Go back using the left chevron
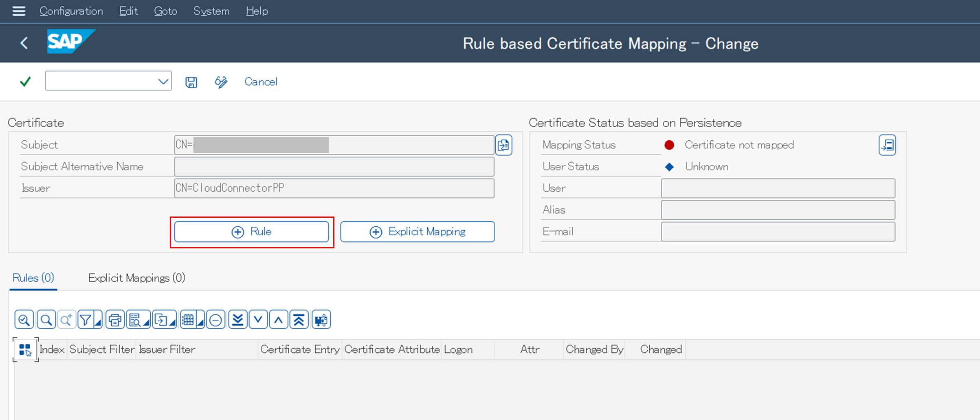The width and height of the screenshot is (980, 420). [x=24, y=43]
